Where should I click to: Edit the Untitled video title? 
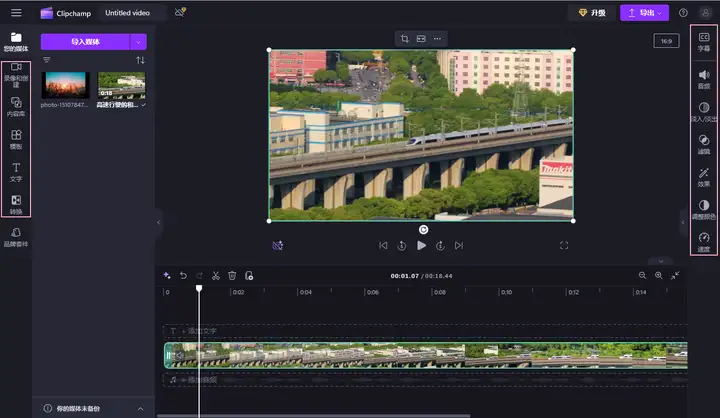pos(127,13)
